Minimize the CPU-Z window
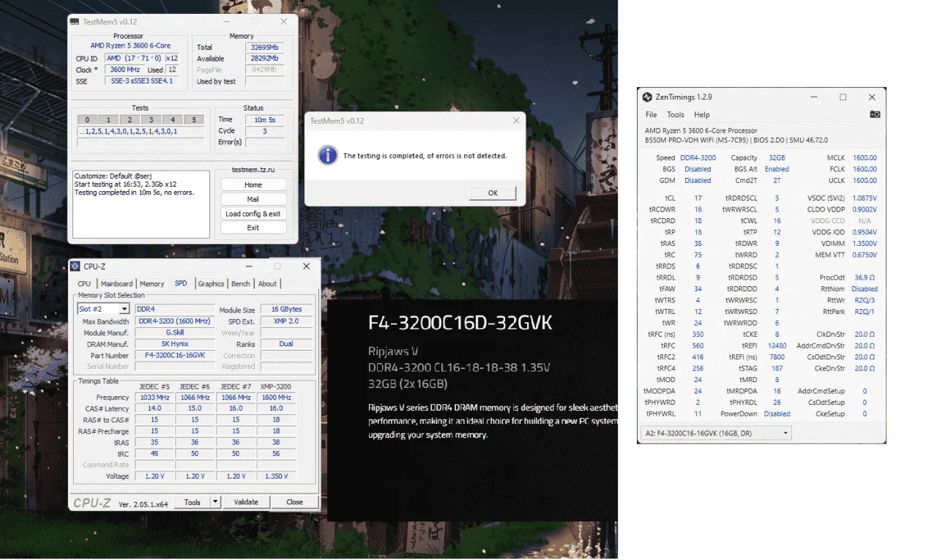The image size is (937, 560). pos(250,266)
